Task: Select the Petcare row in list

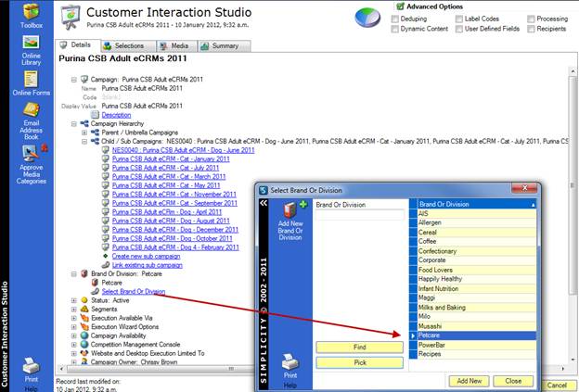Action: [x=476, y=335]
